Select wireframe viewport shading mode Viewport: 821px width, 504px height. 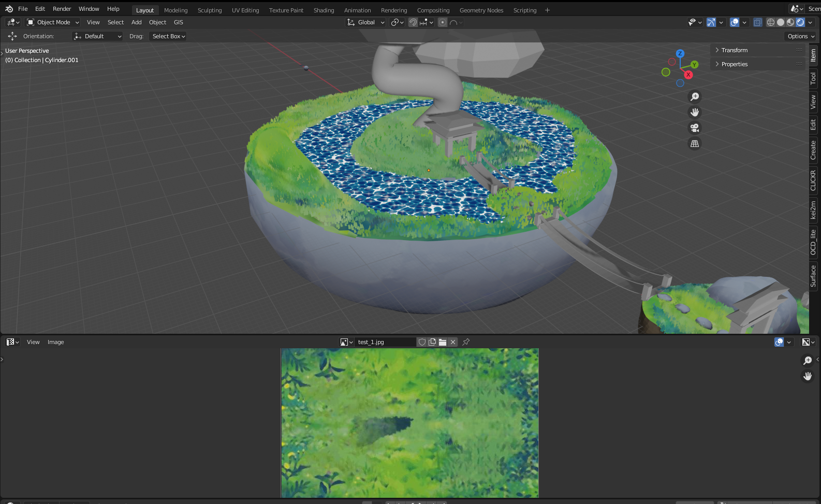(x=771, y=22)
